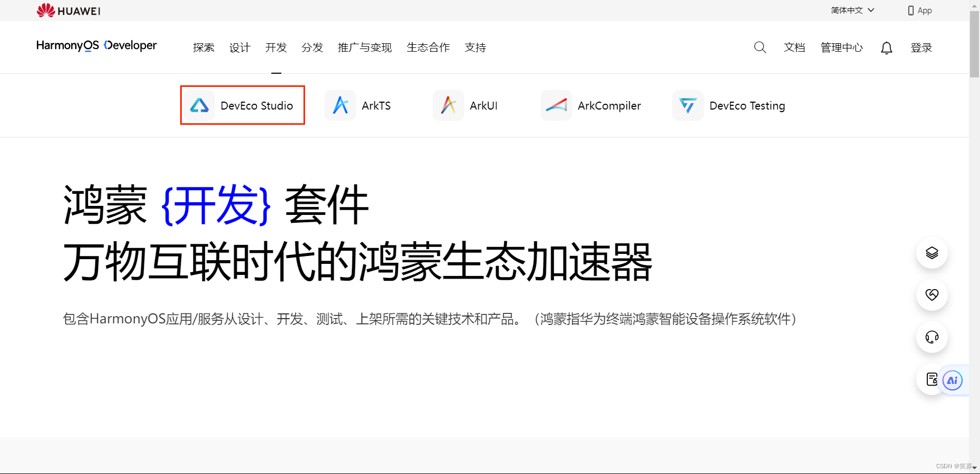Image resolution: width=980 pixels, height=474 pixels.
Task: Click the search magnifier icon
Action: coord(760,47)
